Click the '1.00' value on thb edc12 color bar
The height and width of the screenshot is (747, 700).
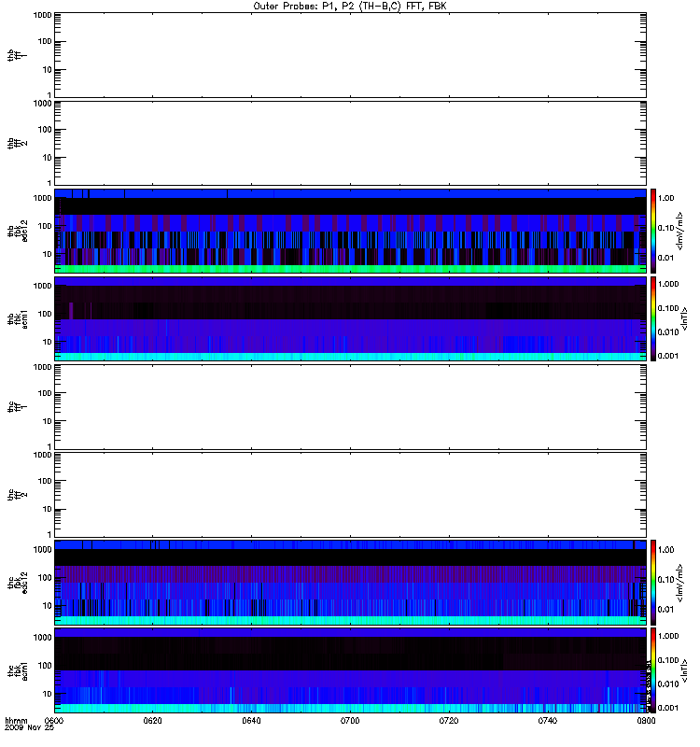point(665,198)
